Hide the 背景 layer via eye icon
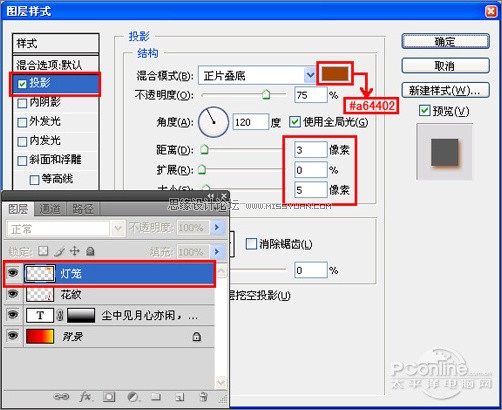The height and width of the screenshot is (410, 502). pos(13,335)
